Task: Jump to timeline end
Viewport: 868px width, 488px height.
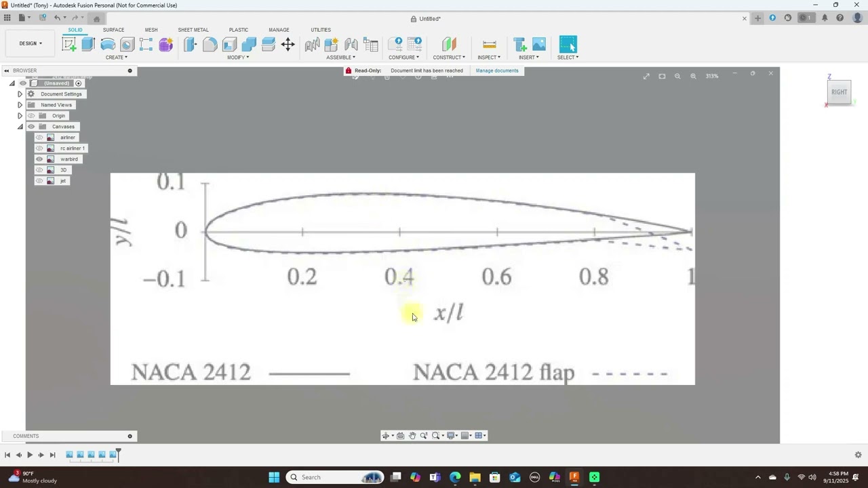Action: (52, 455)
